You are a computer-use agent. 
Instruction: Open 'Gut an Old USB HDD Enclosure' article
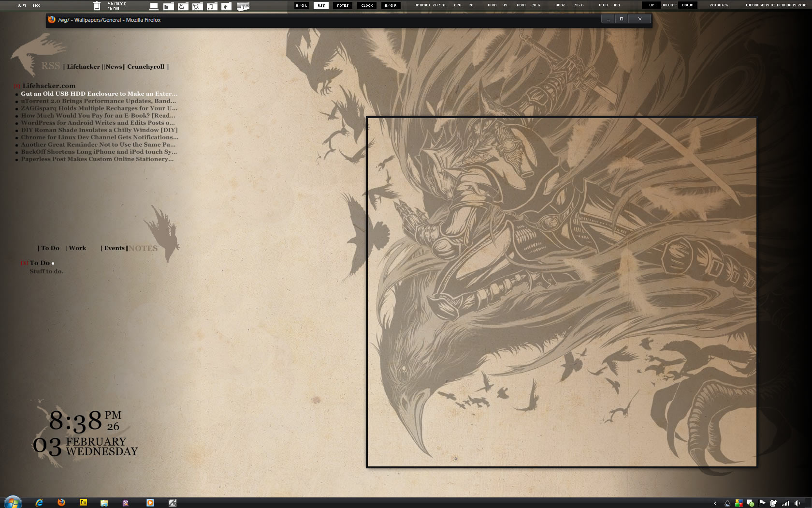(99, 94)
